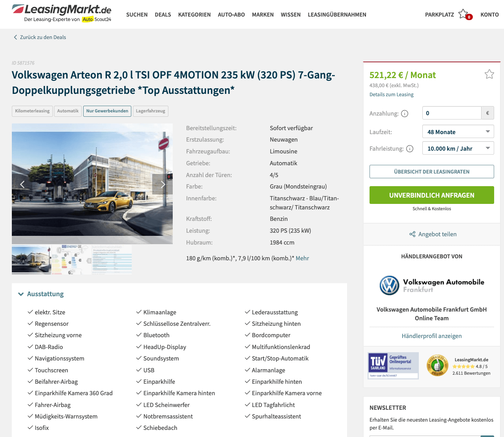Click Zurück zu den Deals link

click(43, 37)
